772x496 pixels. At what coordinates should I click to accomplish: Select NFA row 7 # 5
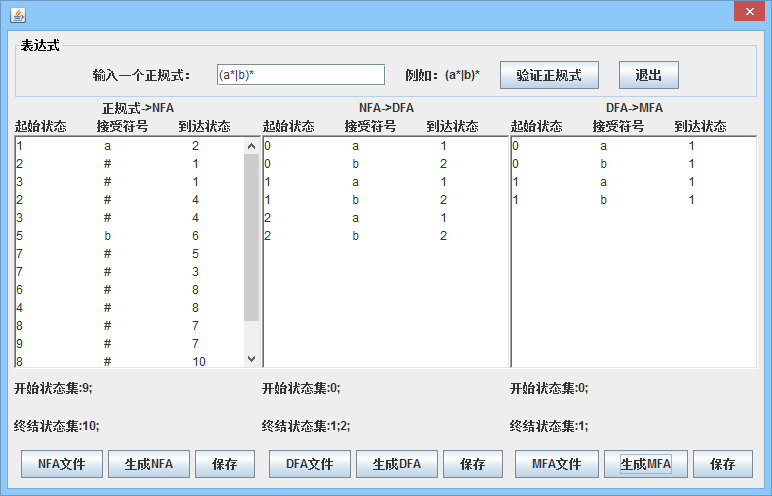pos(129,254)
